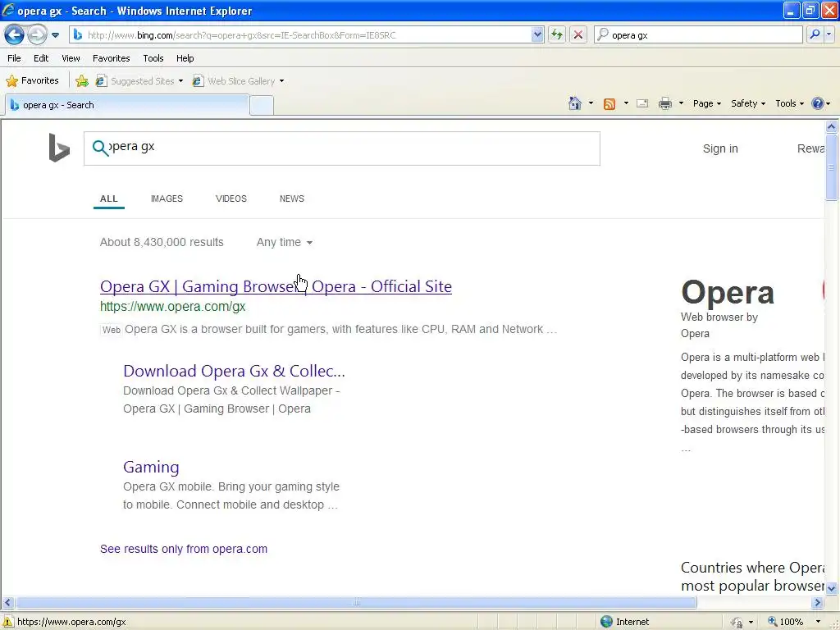
Task: Click the vertical scrollbar up arrow
Action: click(832, 127)
